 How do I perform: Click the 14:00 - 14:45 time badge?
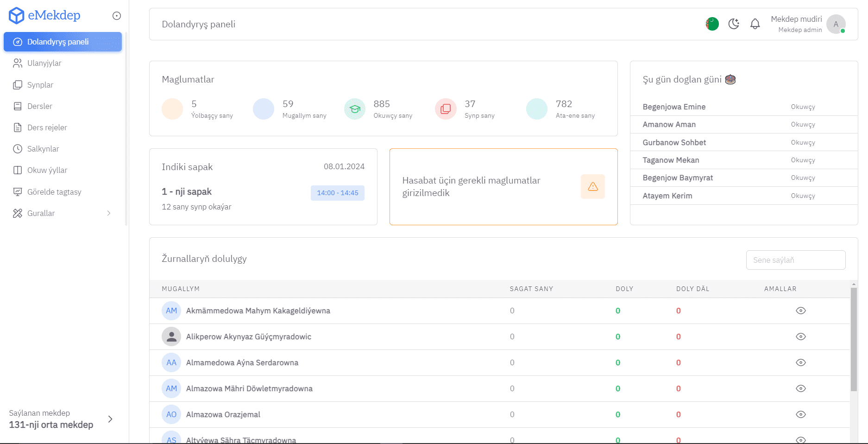[337, 193]
